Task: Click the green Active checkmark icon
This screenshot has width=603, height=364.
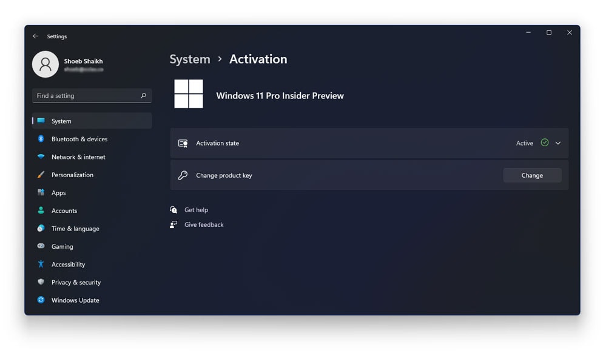Action: (545, 143)
